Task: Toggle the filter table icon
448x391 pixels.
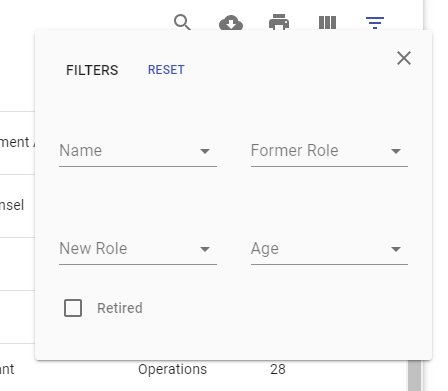Action: (x=375, y=23)
